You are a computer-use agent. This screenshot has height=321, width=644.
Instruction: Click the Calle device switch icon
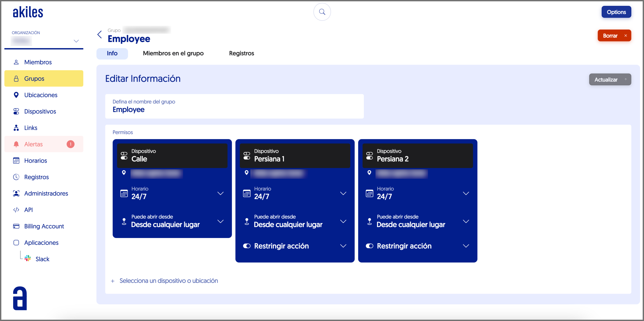click(x=124, y=156)
